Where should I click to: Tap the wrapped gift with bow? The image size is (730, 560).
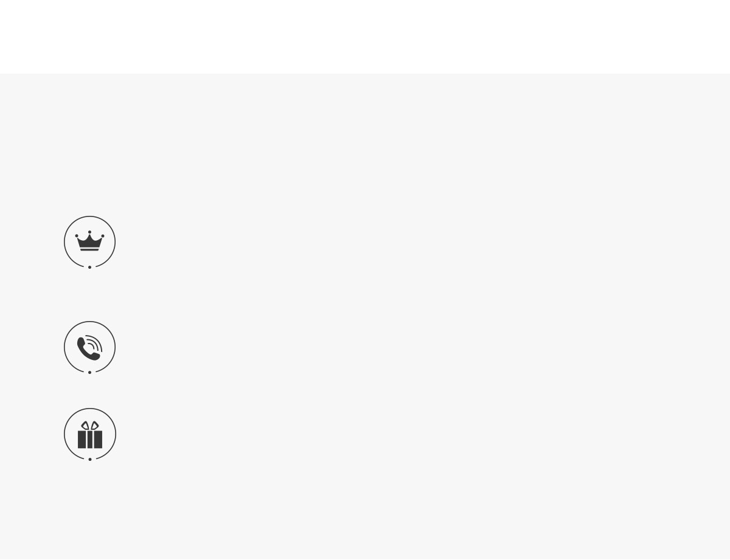pos(89,434)
